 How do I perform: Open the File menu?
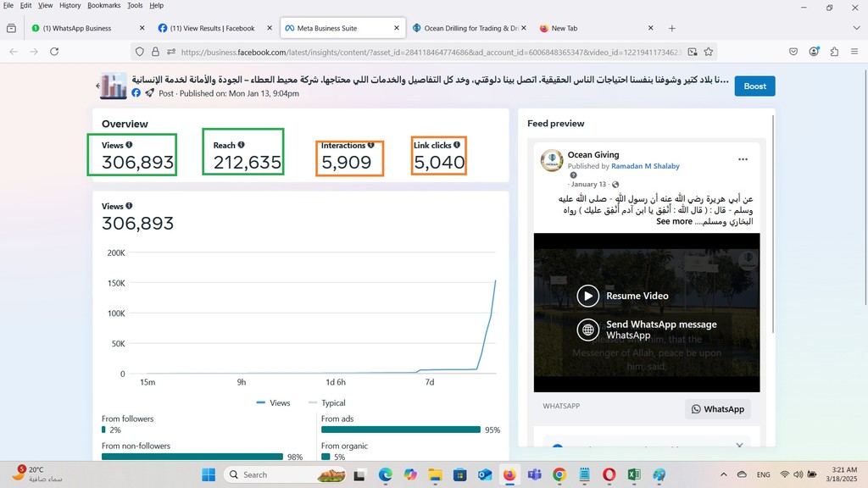point(8,6)
